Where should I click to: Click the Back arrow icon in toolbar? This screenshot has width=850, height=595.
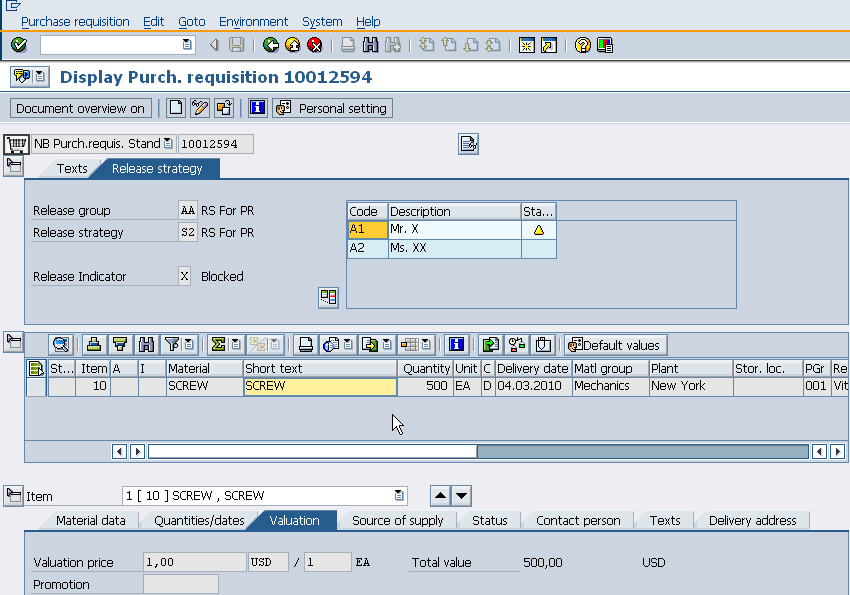click(270, 45)
